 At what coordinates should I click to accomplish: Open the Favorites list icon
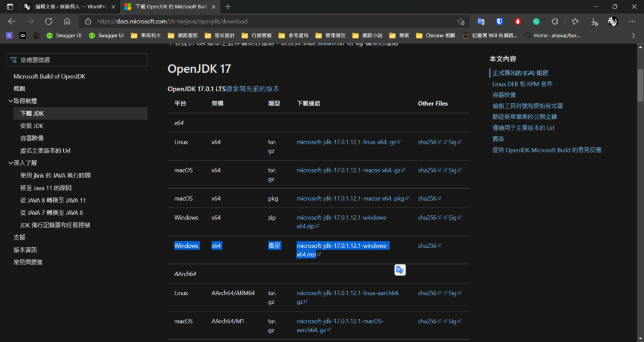click(x=575, y=21)
